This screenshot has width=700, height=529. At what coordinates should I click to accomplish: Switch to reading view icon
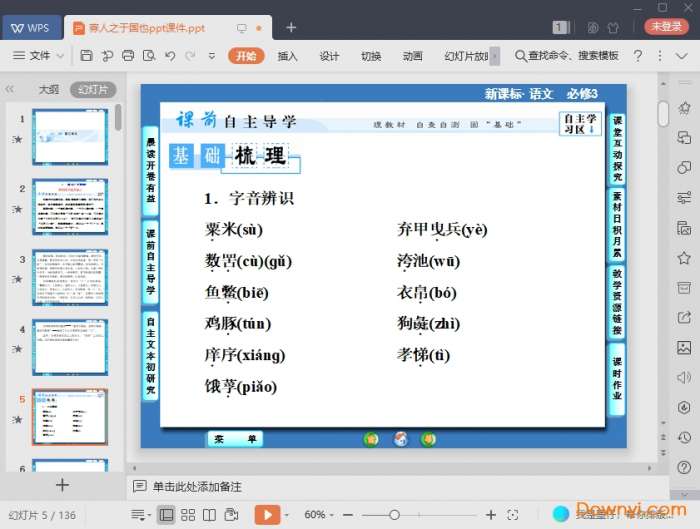point(209,515)
